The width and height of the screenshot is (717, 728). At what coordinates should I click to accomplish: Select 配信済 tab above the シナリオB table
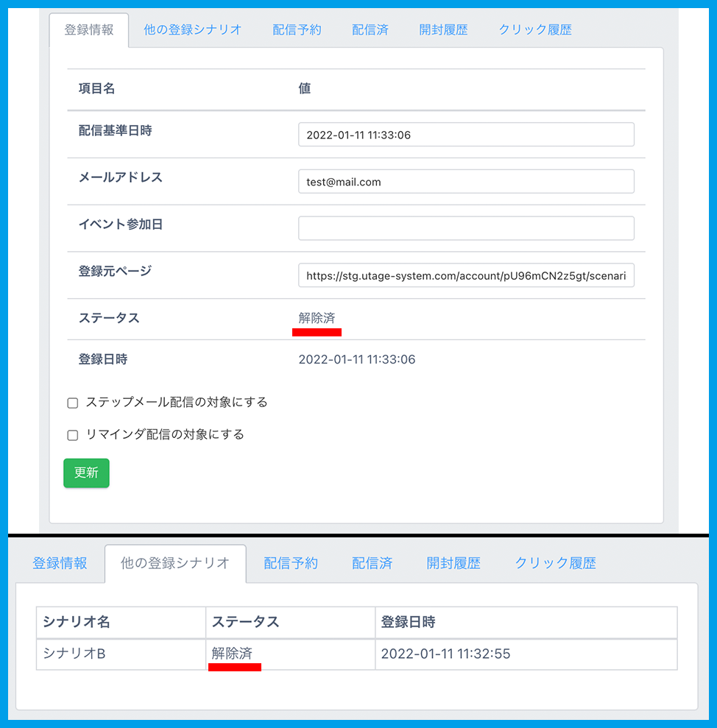(372, 563)
